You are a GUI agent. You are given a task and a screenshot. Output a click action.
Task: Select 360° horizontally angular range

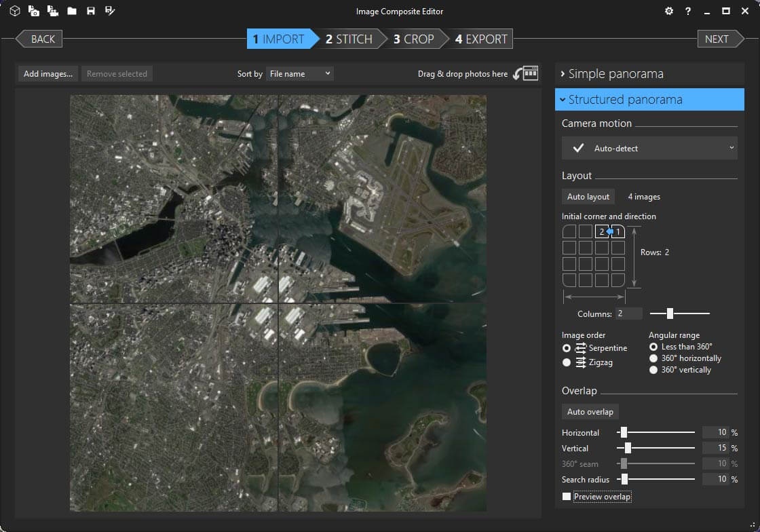tap(653, 358)
